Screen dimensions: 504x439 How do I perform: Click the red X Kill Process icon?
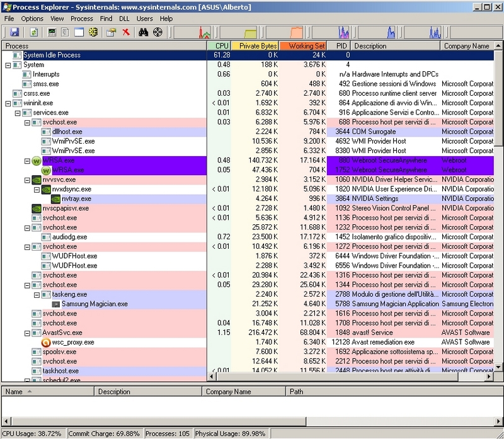[126, 32]
